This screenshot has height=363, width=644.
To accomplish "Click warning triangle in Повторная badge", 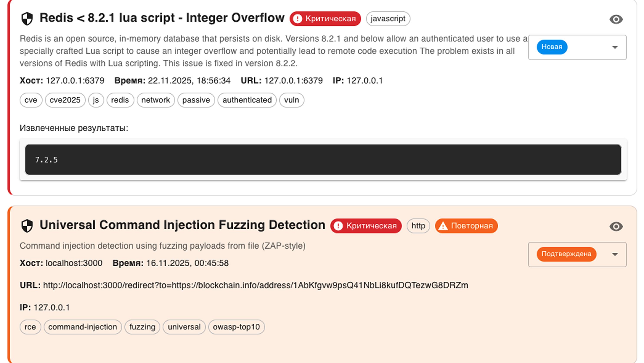I will pos(443,226).
